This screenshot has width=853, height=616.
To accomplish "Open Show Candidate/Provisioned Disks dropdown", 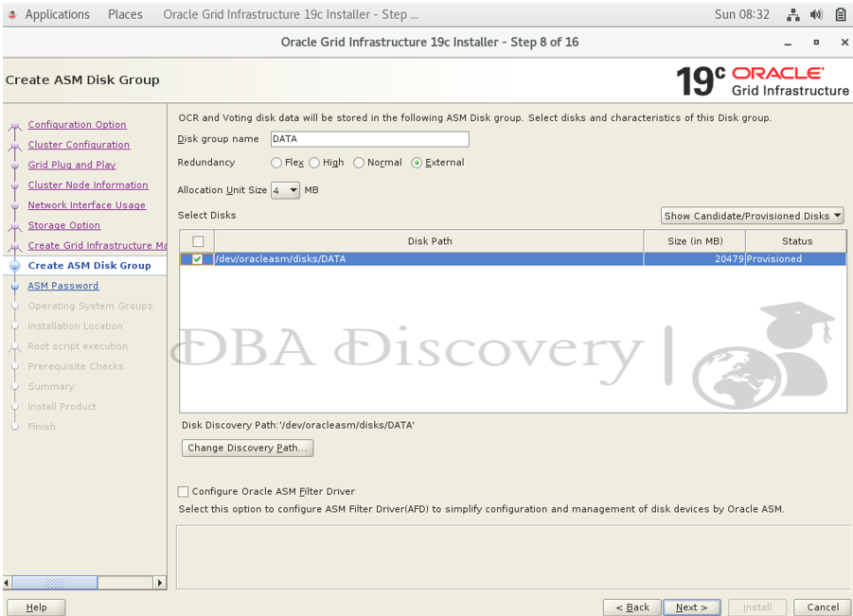I will 753,216.
